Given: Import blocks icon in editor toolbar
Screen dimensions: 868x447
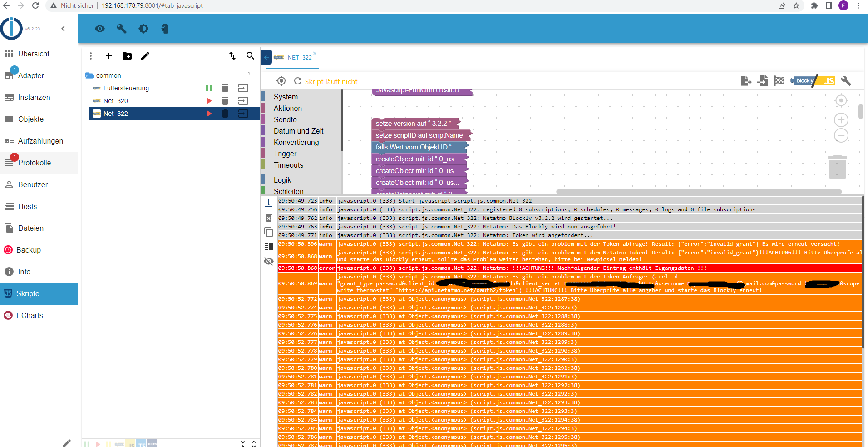Looking at the screenshot, I should coord(763,81).
